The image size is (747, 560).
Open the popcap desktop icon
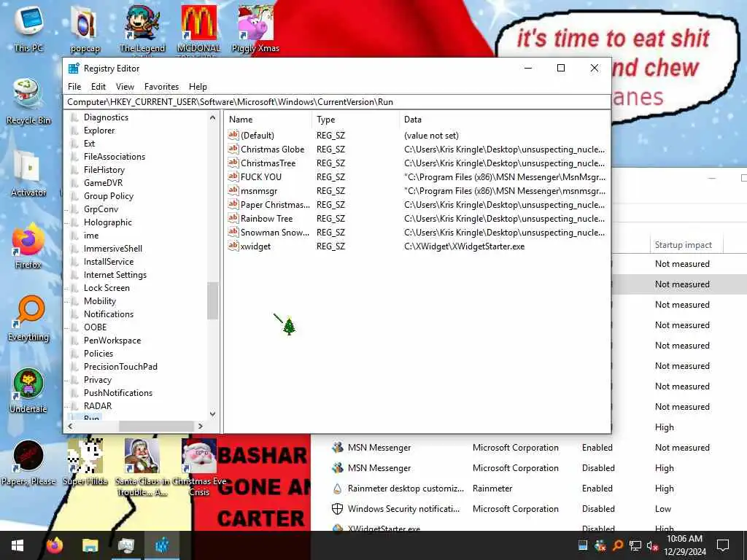pyautogui.click(x=85, y=29)
